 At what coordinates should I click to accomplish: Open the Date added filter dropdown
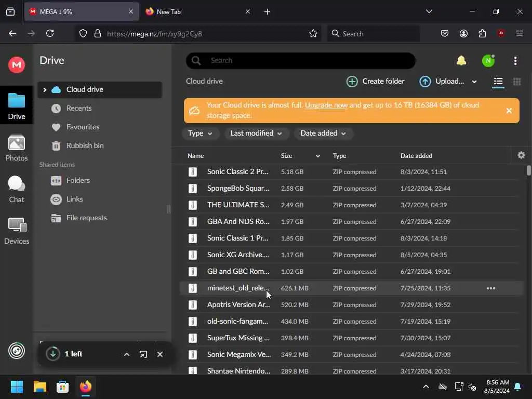323,134
